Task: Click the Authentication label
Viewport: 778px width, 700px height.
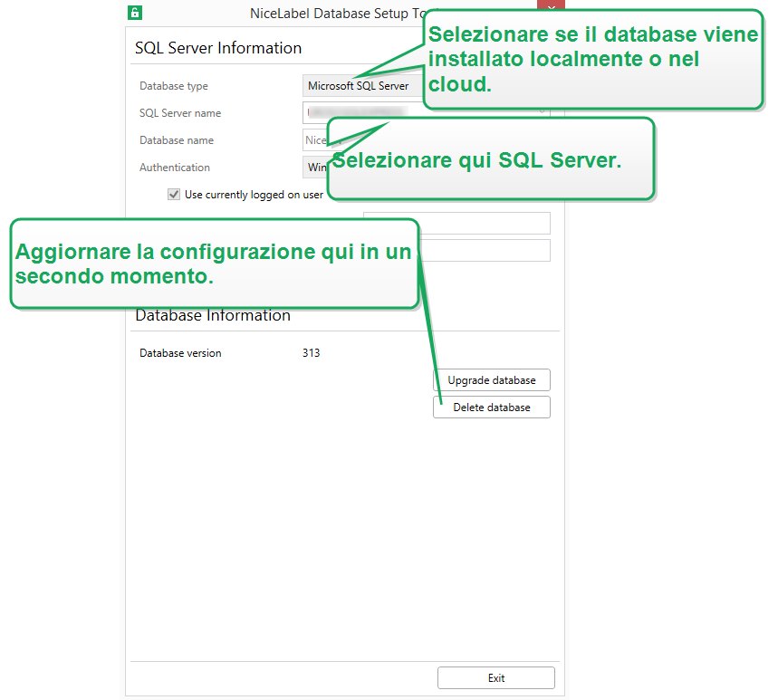Action: [x=175, y=168]
